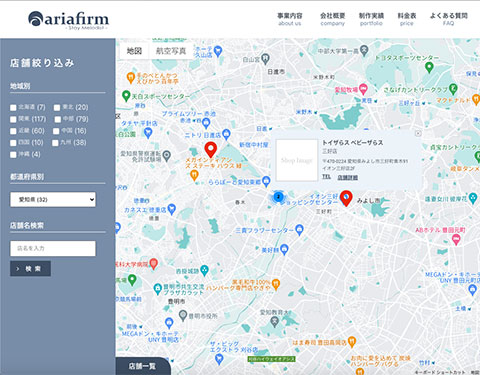The height and width of the screenshot is (375, 480).
Task: Click the 愛知牧場 pink pin
Action: tap(363, 89)
